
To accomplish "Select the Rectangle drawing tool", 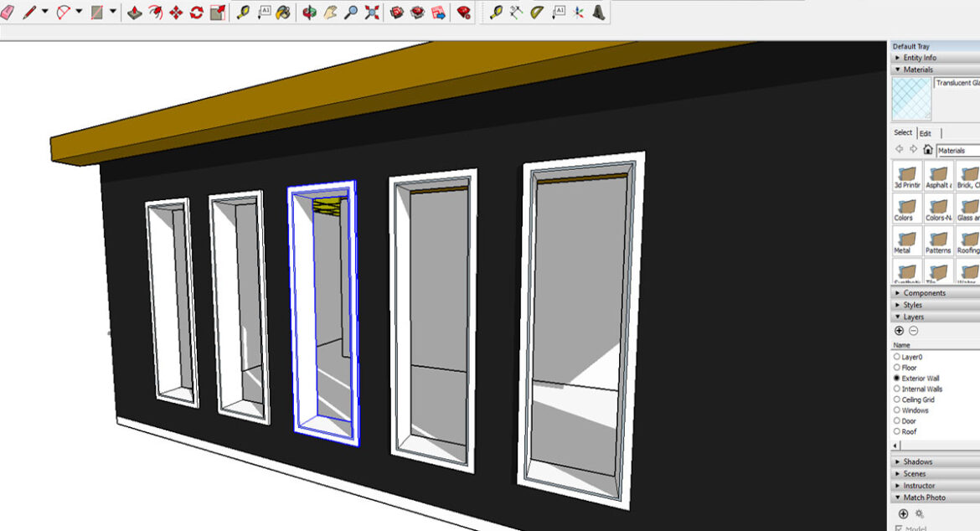I will click(x=99, y=12).
